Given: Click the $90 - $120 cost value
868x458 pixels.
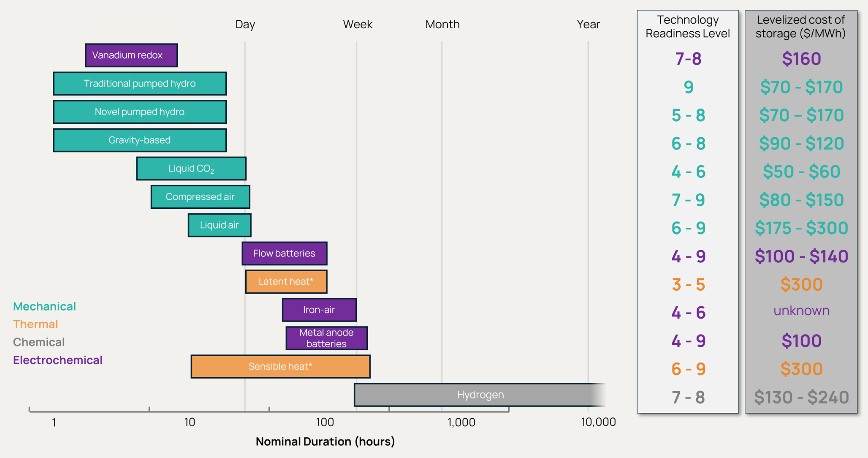Looking at the screenshot, I should click(x=801, y=144).
